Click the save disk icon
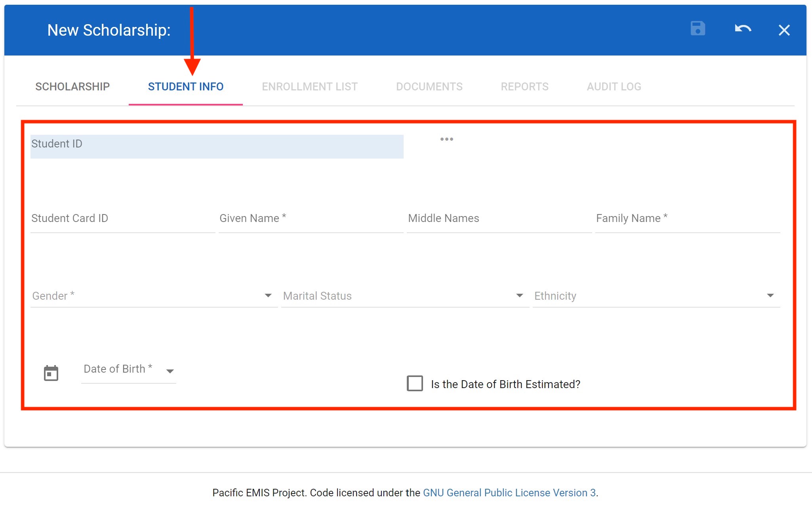Screen dimensions: 812x509 click(x=698, y=29)
